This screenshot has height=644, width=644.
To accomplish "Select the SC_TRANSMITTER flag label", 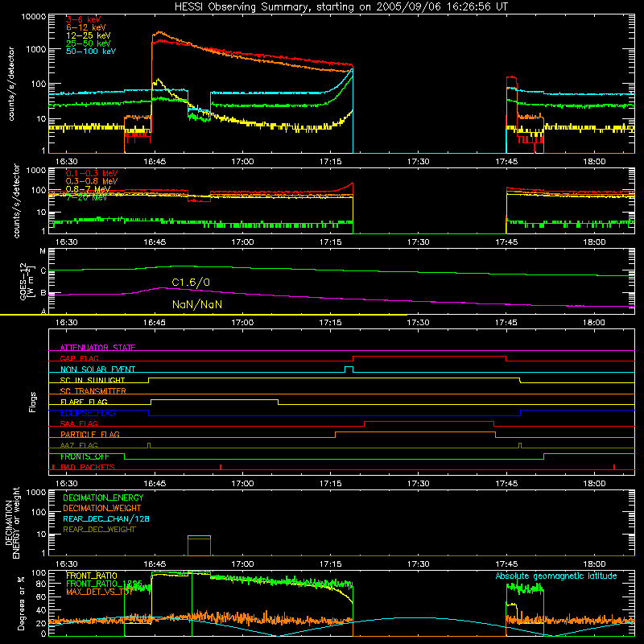I will click(x=93, y=391).
